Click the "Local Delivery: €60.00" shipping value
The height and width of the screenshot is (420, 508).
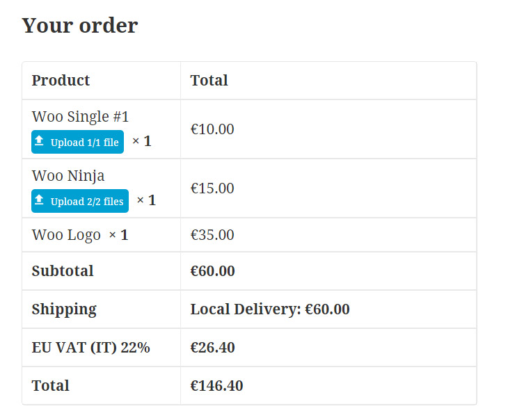(270, 309)
